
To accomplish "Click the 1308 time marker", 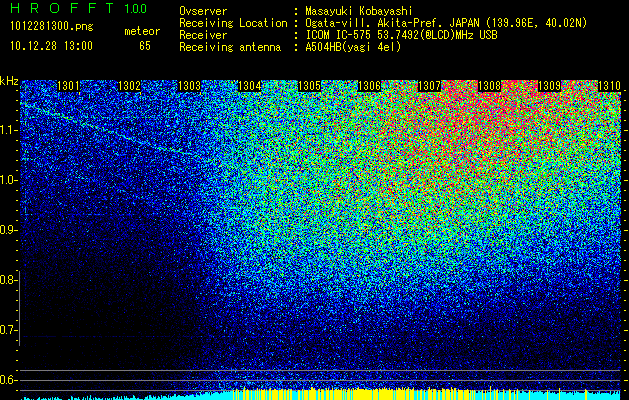I will point(489,86).
